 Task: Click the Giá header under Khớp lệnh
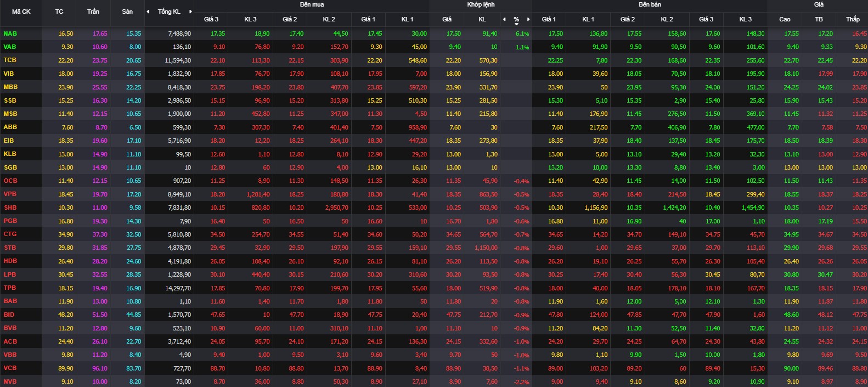coord(447,19)
